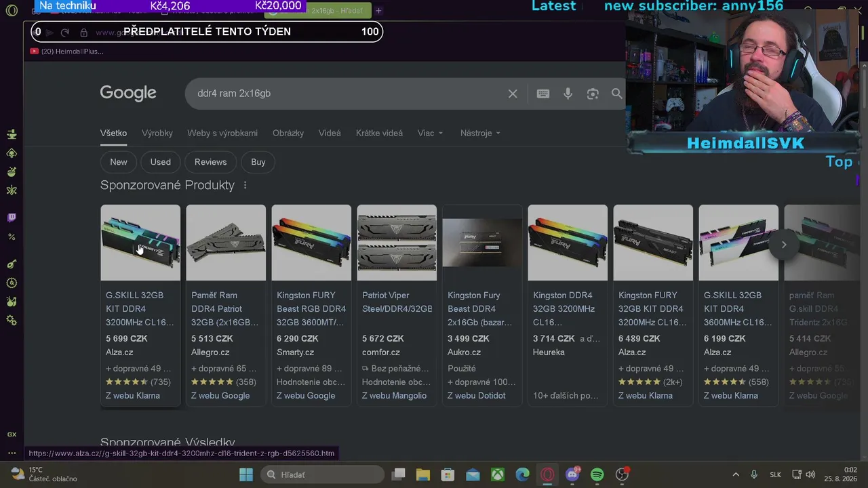Open Kingston FURY Beast RGB Smarty image

point(311,243)
